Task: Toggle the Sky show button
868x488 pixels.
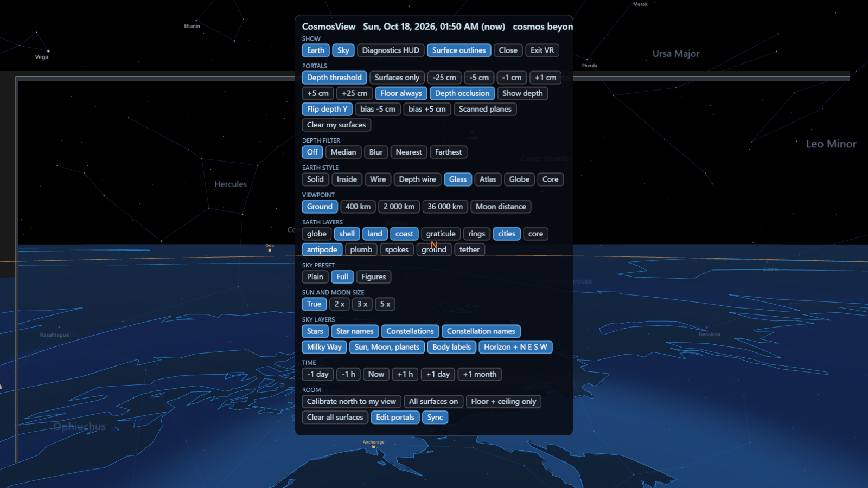Action: pyautogui.click(x=343, y=50)
